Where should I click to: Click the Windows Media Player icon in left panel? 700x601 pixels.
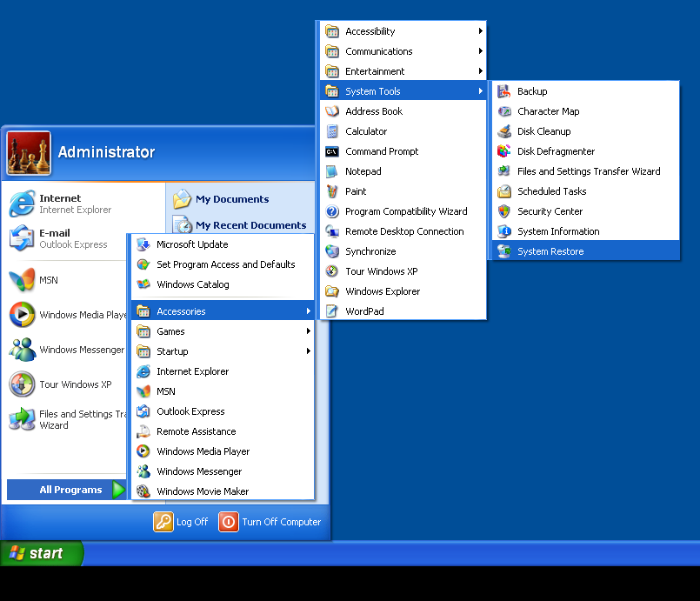coord(22,314)
